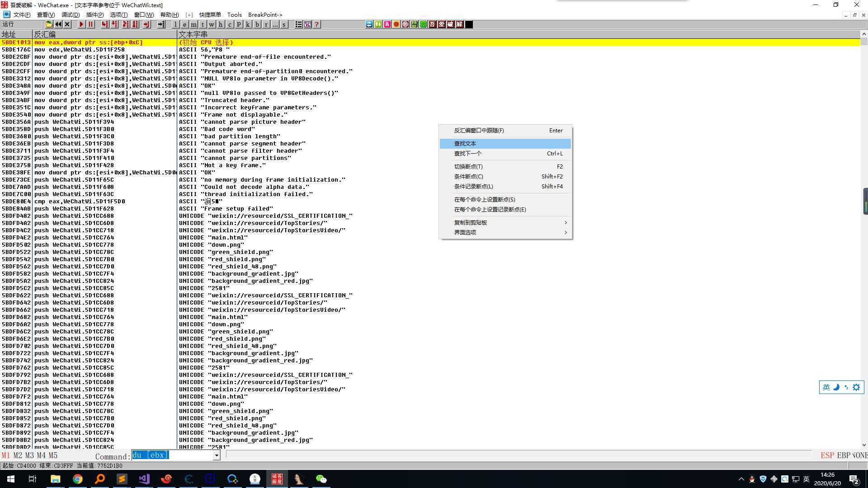Open Memory map with 'm' button

point(193,24)
